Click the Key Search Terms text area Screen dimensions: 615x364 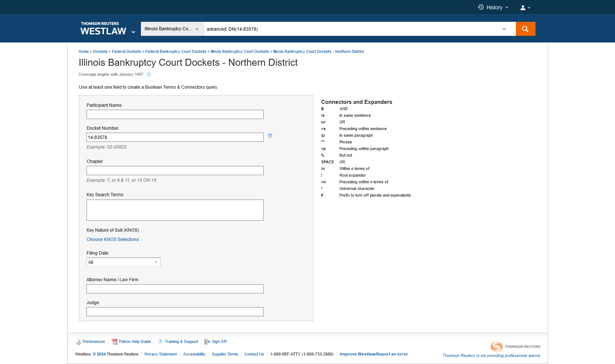point(175,210)
